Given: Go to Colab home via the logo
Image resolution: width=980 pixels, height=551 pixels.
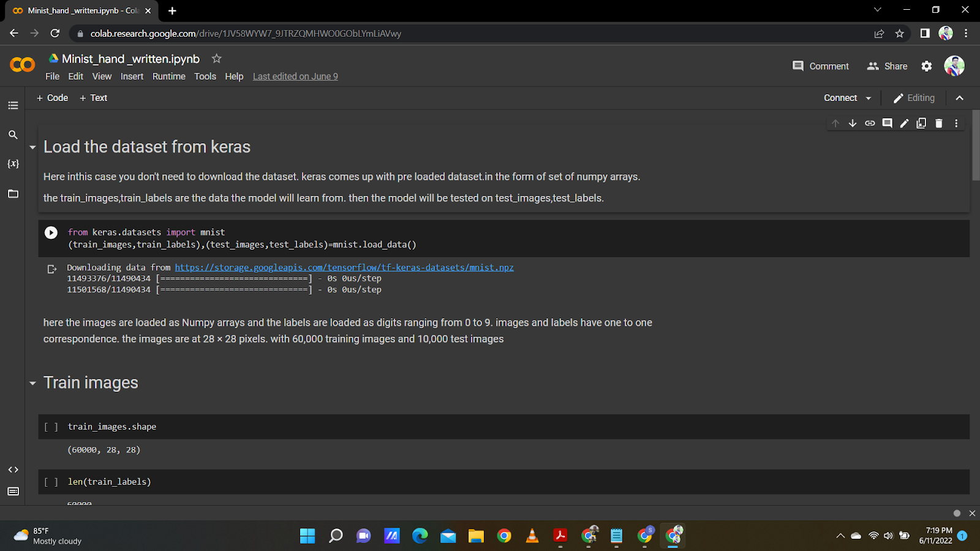Looking at the screenshot, I should click(x=23, y=64).
